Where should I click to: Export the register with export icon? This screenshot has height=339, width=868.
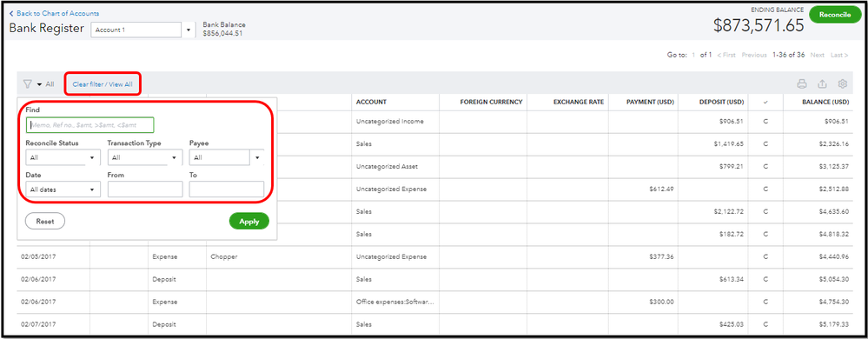[x=822, y=84]
